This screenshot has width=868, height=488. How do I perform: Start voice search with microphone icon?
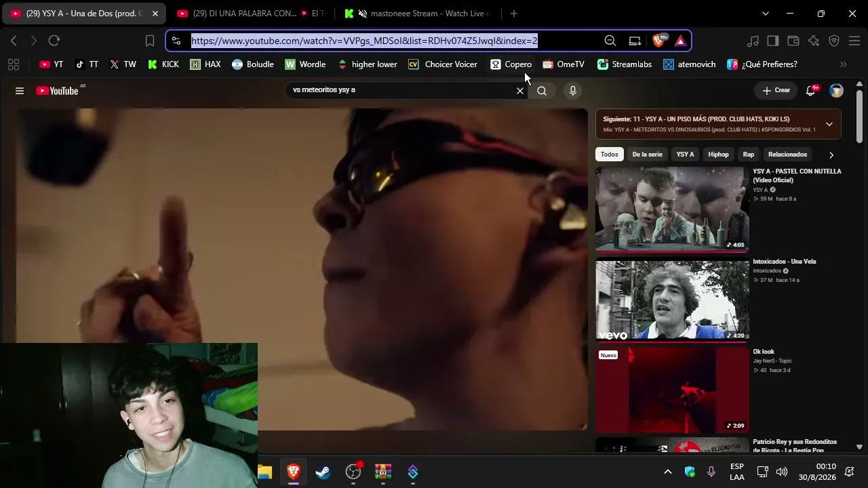573,91
